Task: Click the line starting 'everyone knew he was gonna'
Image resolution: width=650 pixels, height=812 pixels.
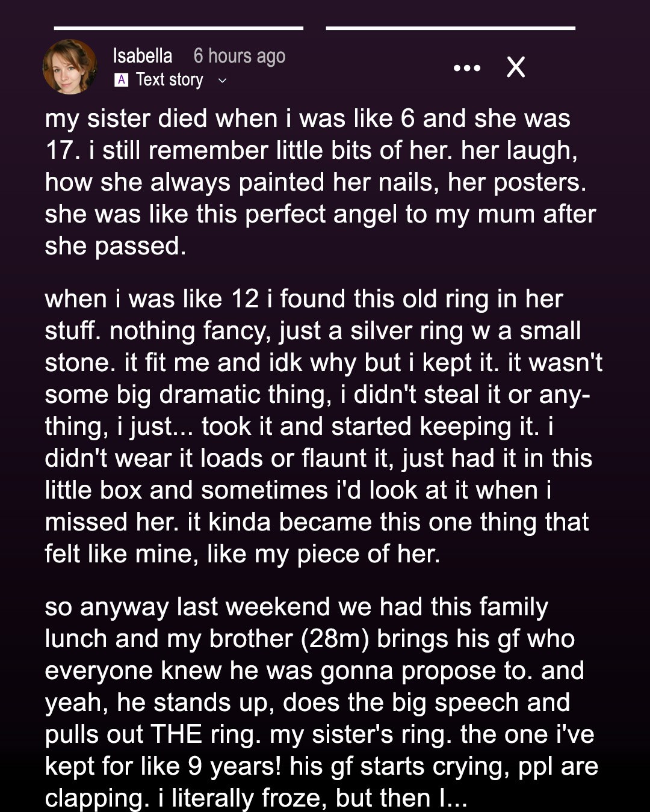Action: (314, 671)
